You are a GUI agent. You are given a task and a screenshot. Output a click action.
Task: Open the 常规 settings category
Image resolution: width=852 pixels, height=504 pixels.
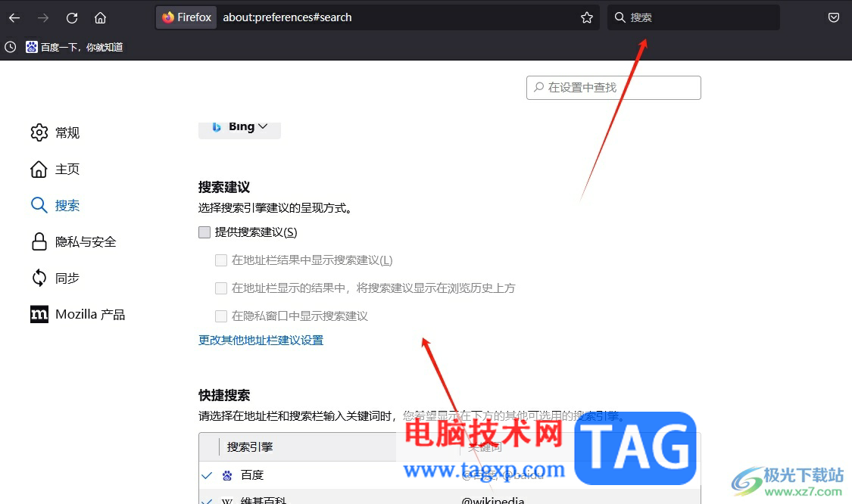point(55,132)
